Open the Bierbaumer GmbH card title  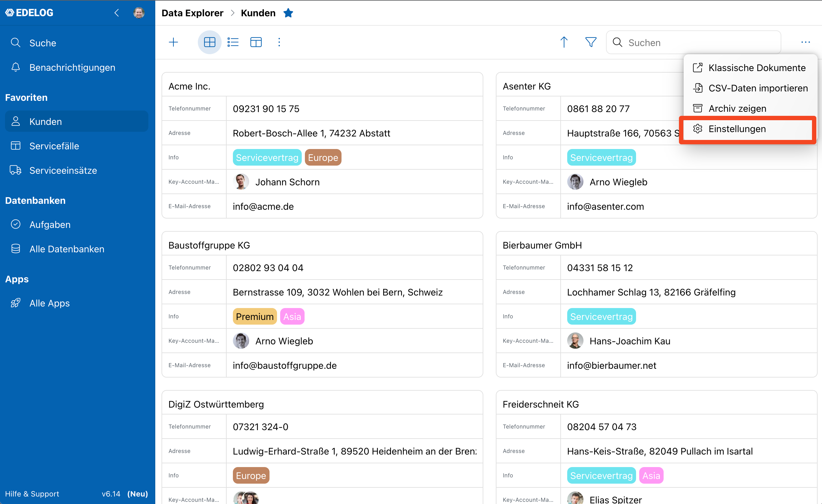click(542, 245)
